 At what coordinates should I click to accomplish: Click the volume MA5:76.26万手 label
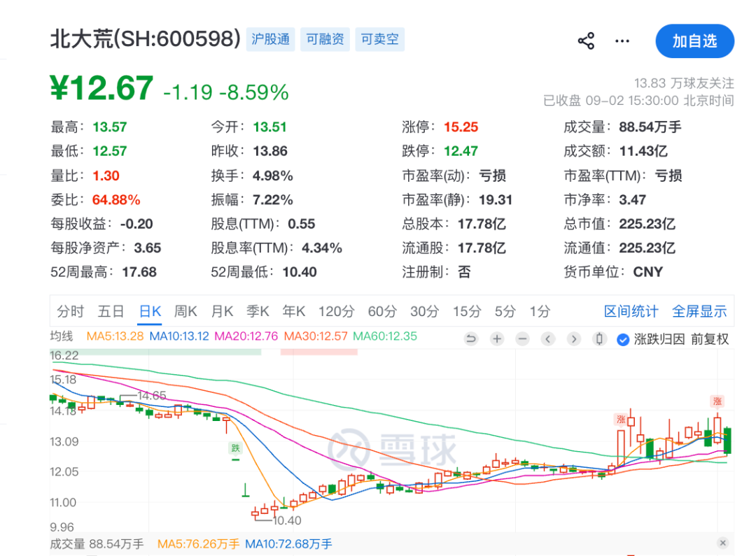pyautogui.click(x=198, y=544)
